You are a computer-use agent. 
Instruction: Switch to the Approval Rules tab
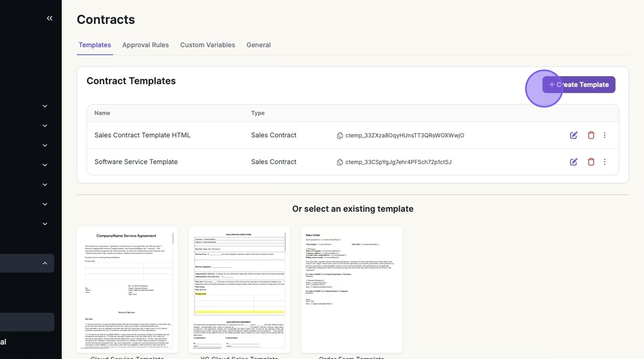coord(145,45)
